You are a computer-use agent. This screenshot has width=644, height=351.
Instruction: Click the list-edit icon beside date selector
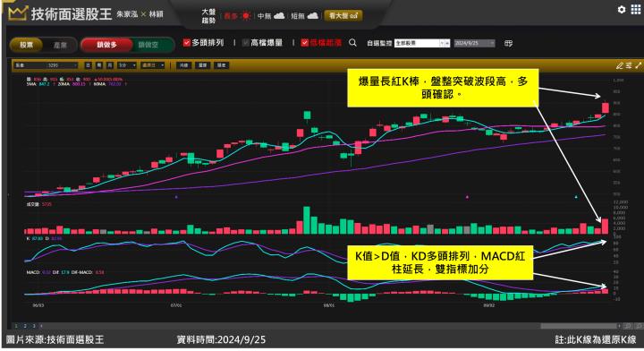(x=508, y=43)
